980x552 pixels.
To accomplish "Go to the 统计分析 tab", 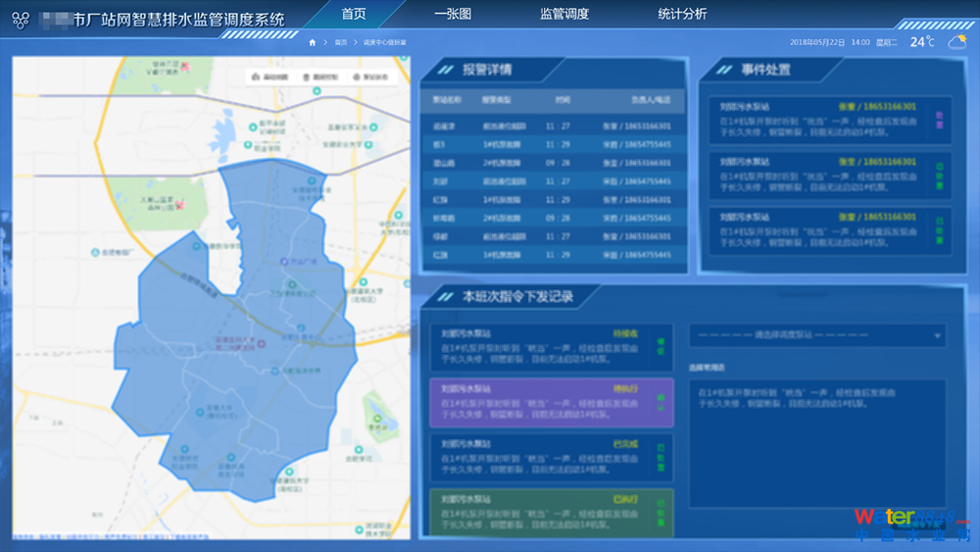I will [682, 14].
